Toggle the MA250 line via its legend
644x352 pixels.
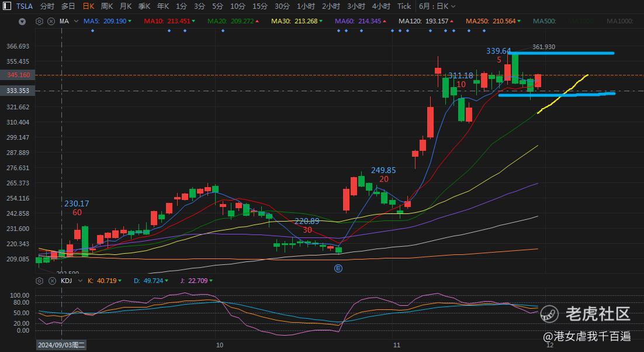494,21
